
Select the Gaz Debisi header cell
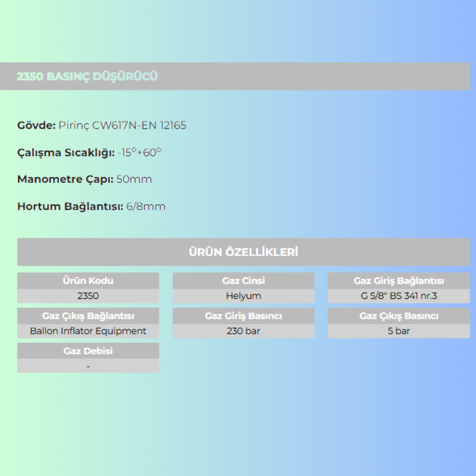coord(88,351)
